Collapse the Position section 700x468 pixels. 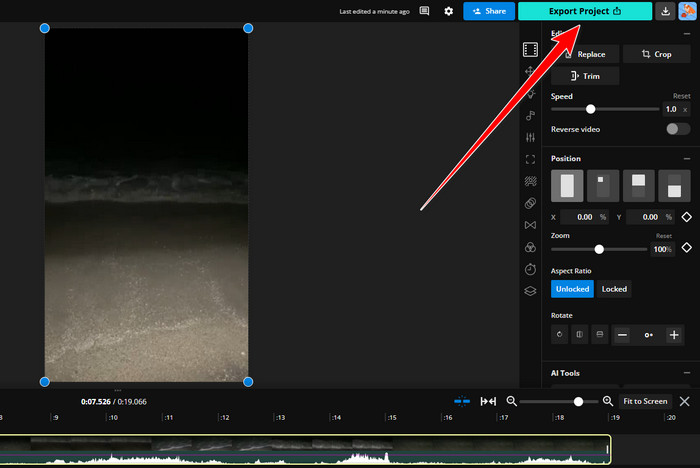[686, 159]
